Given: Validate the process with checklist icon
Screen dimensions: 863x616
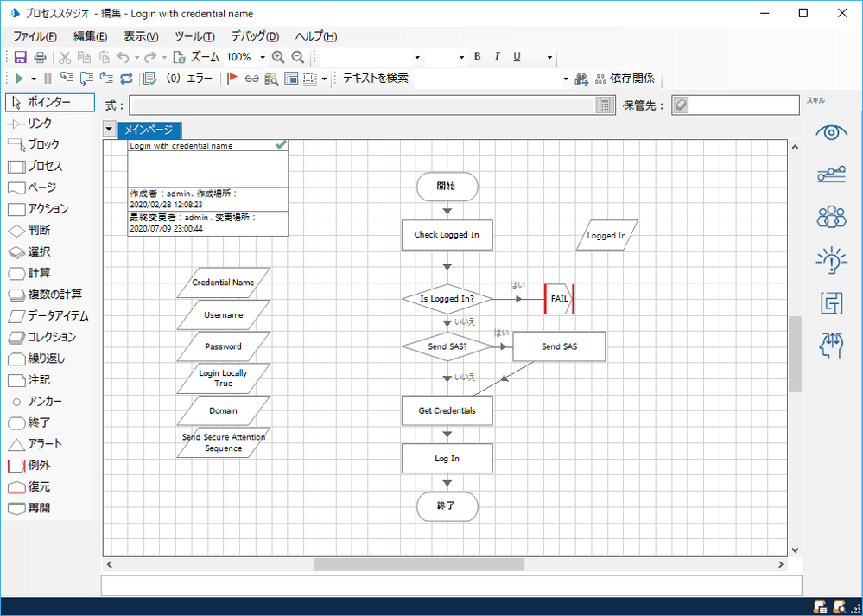Looking at the screenshot, I should pos(149,78).
